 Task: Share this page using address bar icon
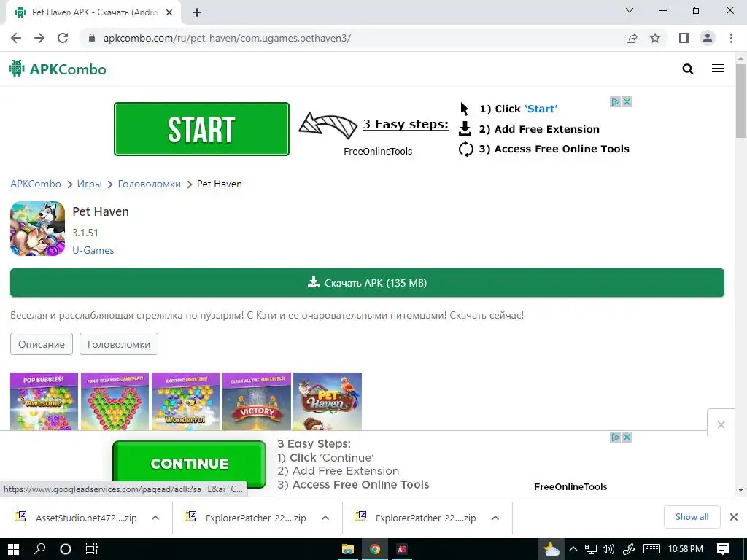[632, 38]
